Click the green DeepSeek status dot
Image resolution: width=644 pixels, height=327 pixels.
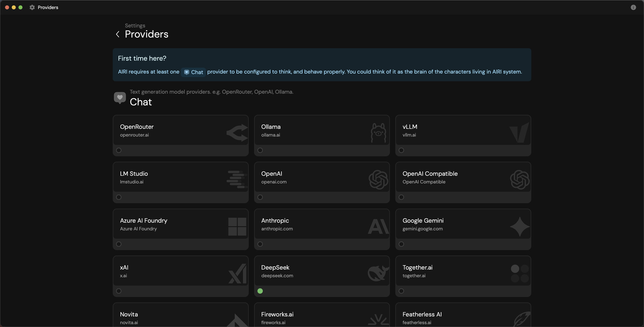tap(260, 291)
